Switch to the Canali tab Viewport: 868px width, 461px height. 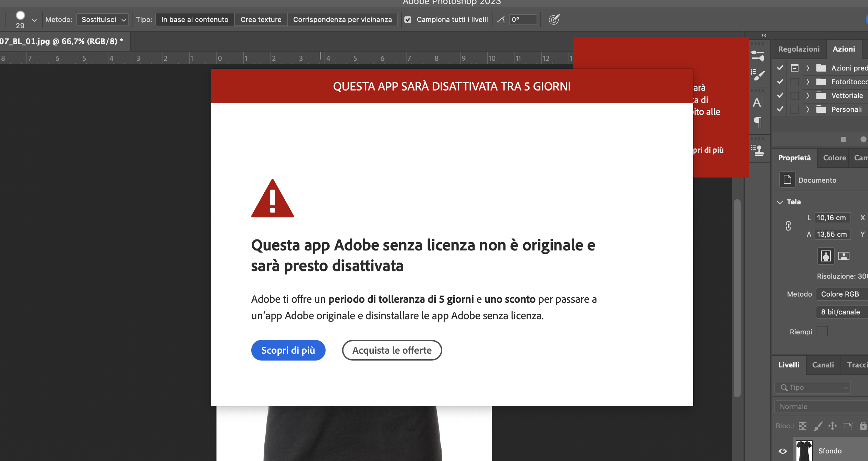pyautogui.click(x=823, y=365)
